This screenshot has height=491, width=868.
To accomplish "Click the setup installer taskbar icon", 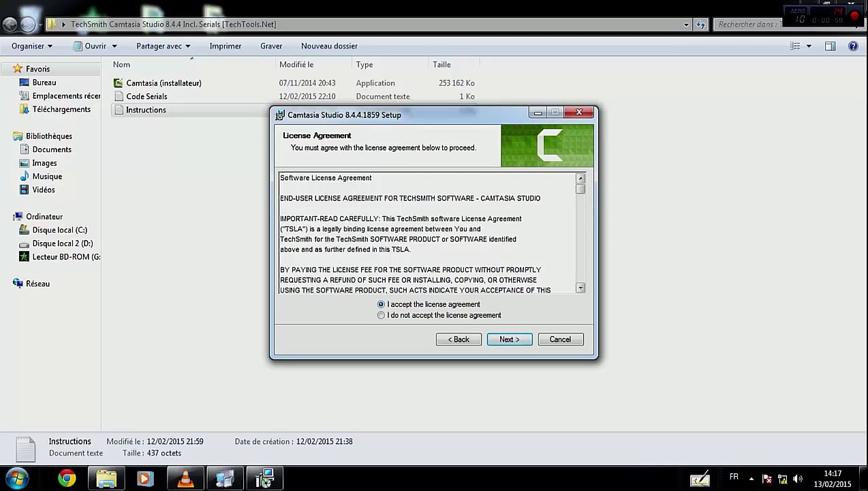I will pyautogui.click(x=264, y=479).
